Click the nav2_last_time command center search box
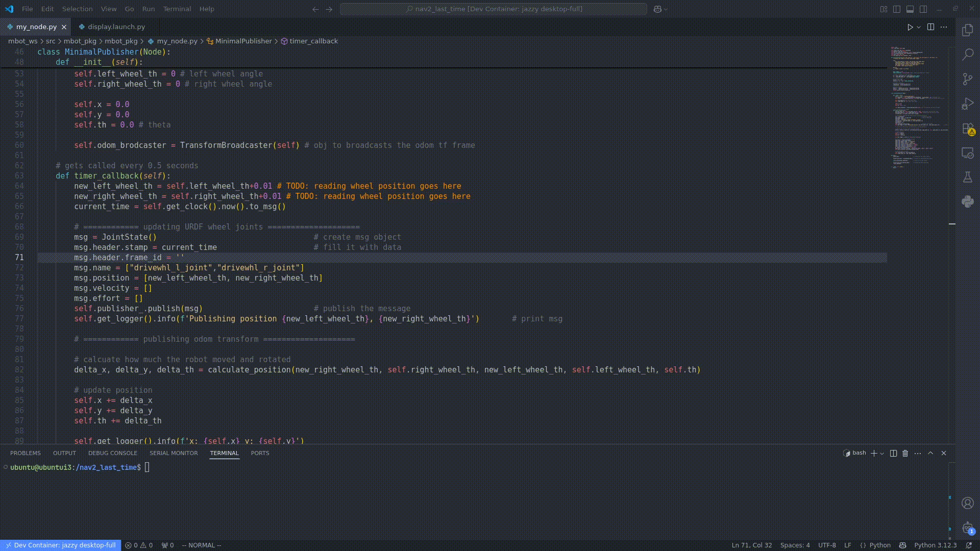 pyautogui.click(x=493, y=9)
